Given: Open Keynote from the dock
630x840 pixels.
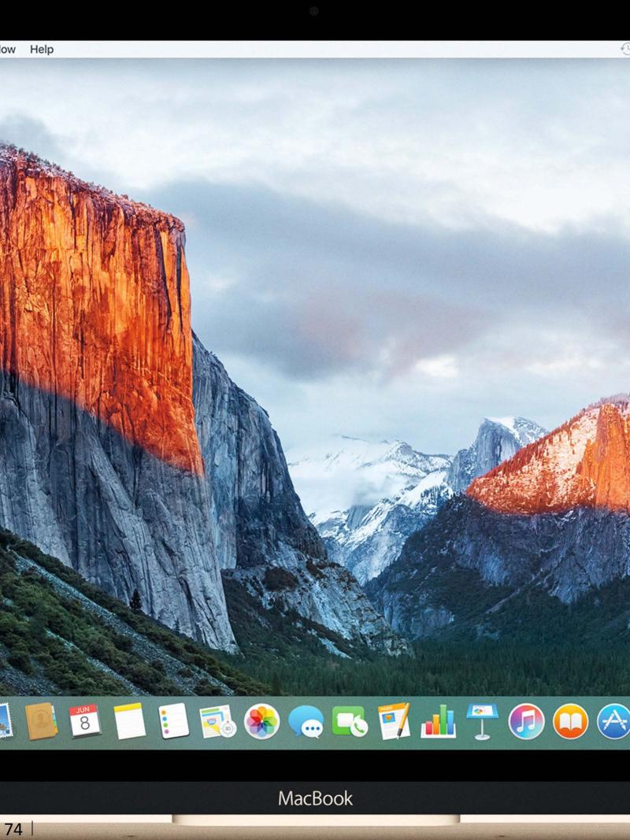Looking at the screenshot, I should [x=482, y=722].
